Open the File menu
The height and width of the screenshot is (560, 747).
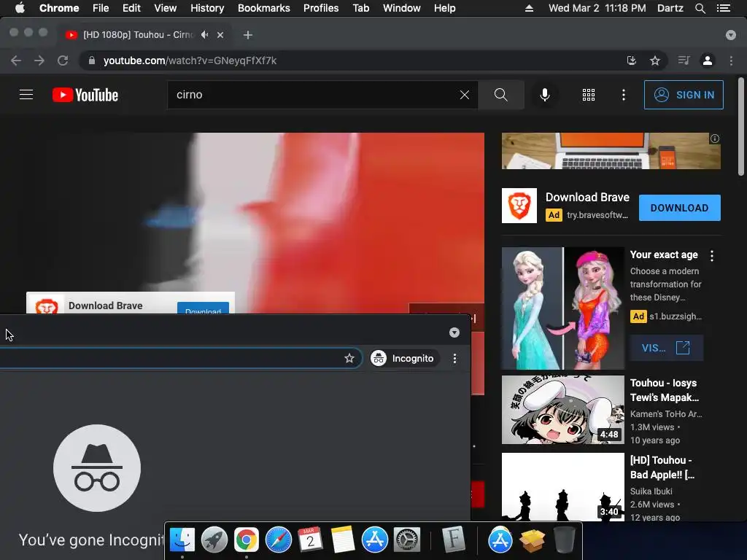pyautogui.click(x=101, y=8)
